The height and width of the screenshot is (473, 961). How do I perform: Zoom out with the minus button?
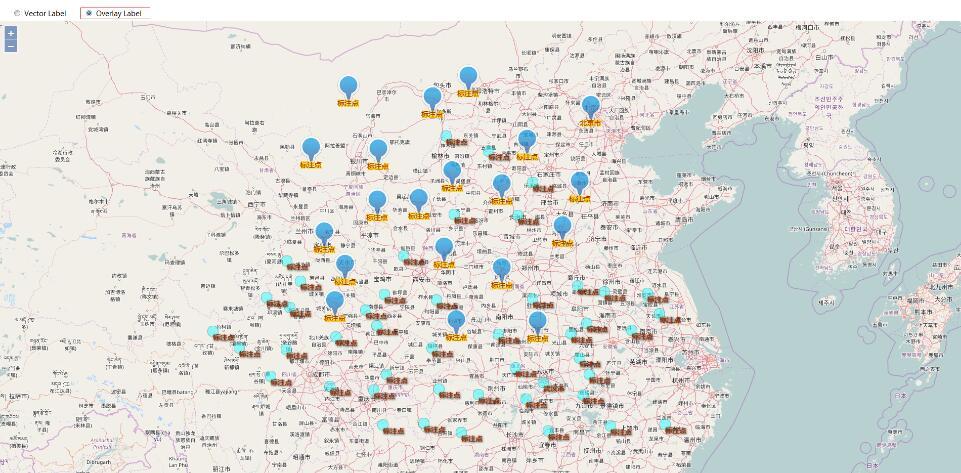click(11, 46)
